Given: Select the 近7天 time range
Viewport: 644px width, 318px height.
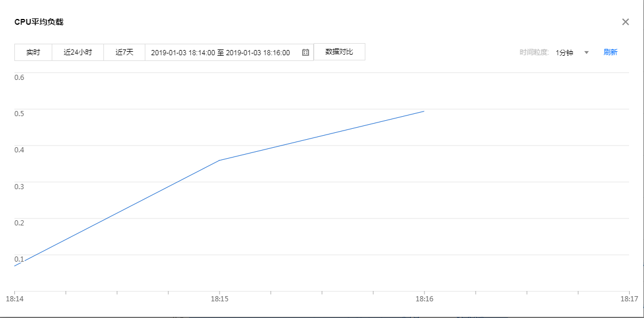Looking at the screenshot, I should (x=124, y=52).
